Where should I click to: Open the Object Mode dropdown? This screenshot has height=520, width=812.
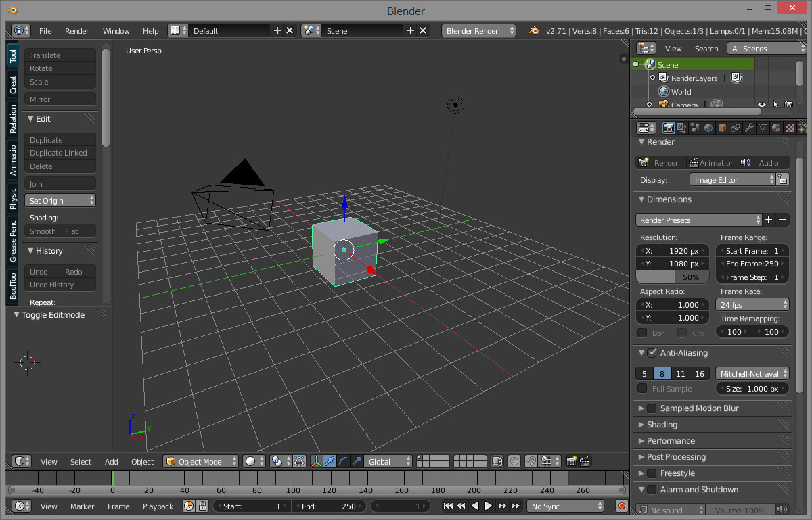tap(201, 461)
